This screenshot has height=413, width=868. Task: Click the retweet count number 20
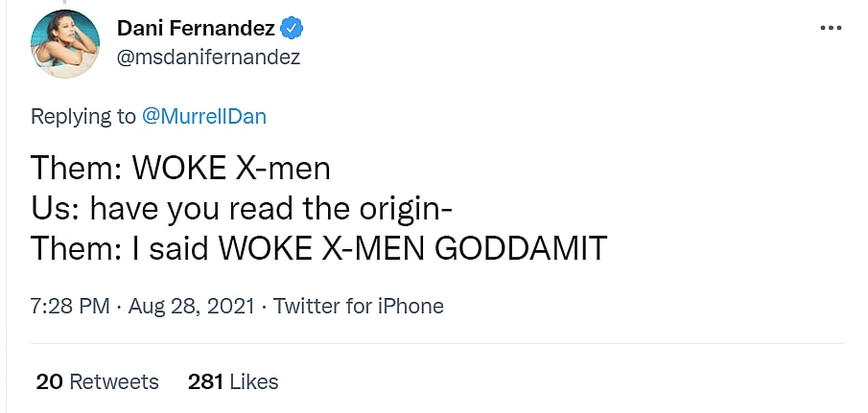click(49, 381)
